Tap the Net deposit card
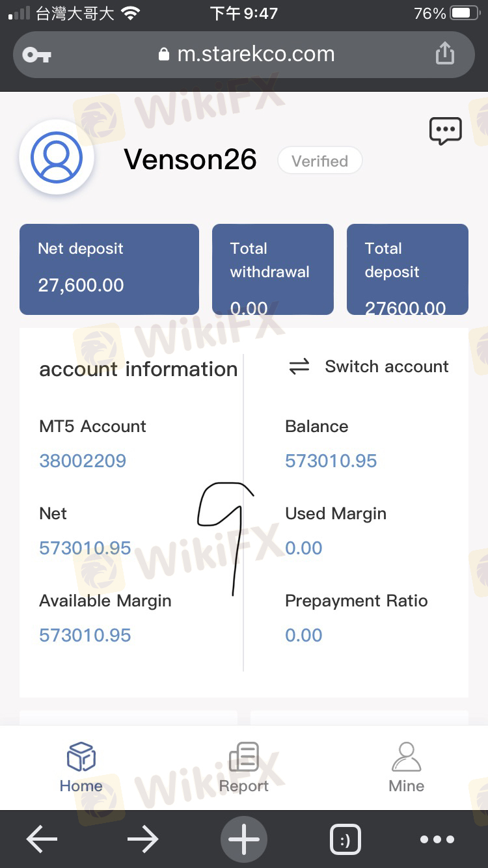The width and height of the screenshot is (488, 868). [x=109, y=269]
